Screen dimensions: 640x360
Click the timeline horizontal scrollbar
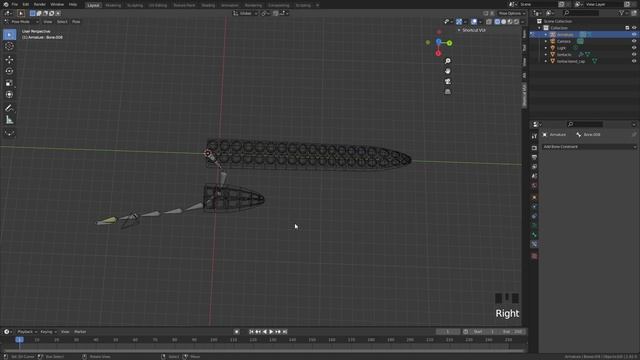click(x=263, y=350)
